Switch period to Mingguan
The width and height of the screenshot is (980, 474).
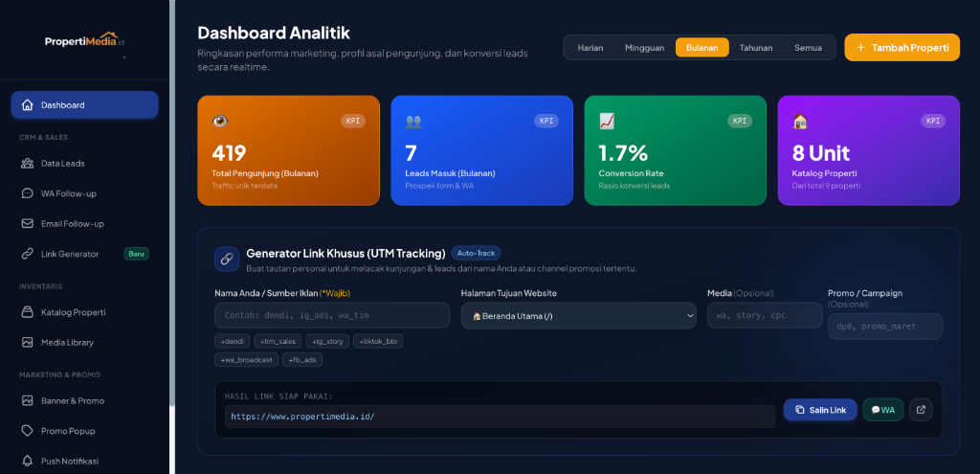(x=644, y=48)
